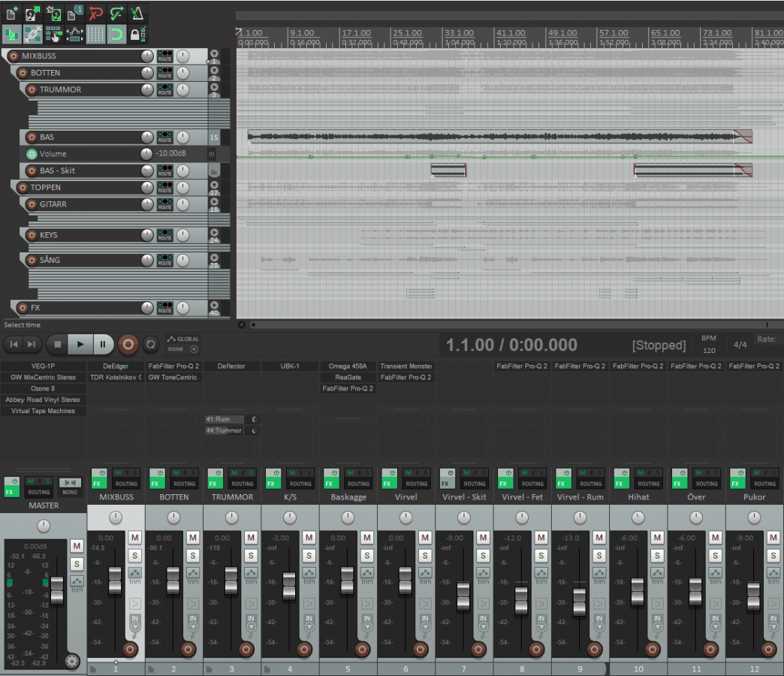Viewport: 784px width, 676px height.
Task: Click the New Project toolbar icon
Action: [12, 13]
